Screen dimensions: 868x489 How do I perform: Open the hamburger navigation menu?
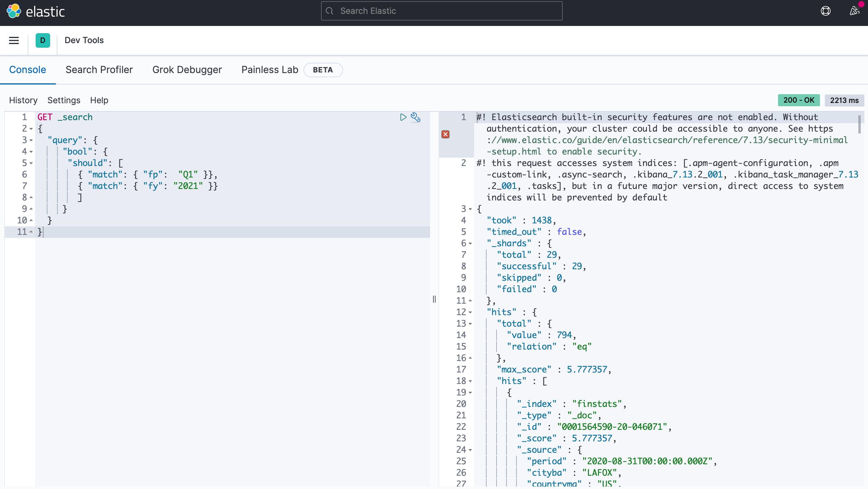[x=14, y=40]
